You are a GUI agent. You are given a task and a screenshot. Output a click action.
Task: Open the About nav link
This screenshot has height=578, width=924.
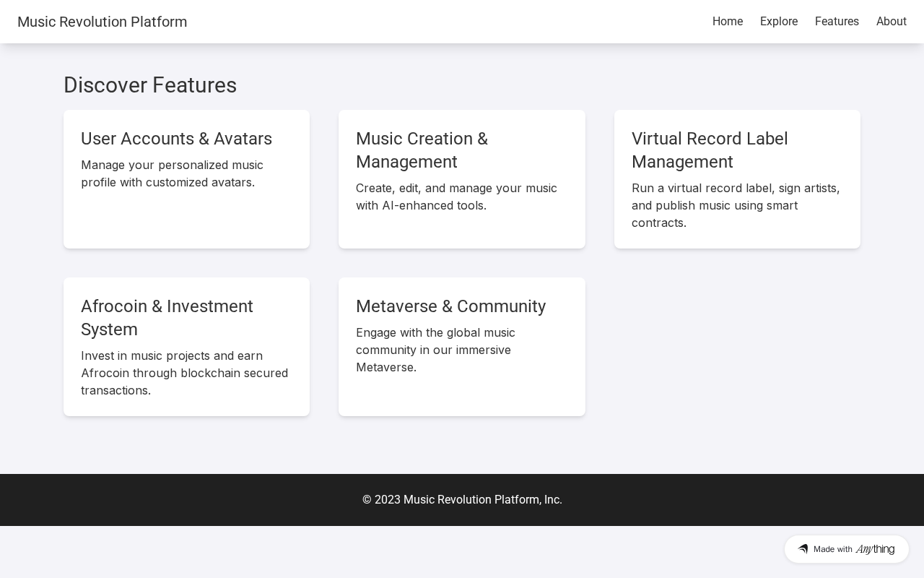(x=892, y=22)
